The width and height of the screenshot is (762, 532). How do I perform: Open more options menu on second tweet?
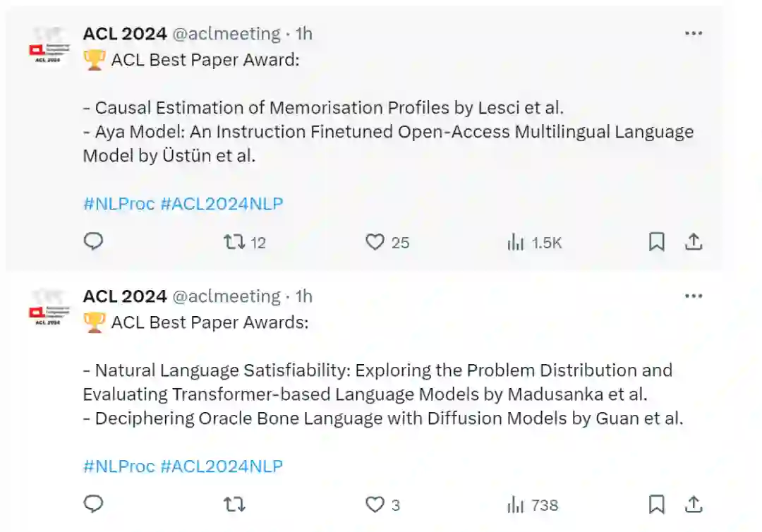click(694, 296)
